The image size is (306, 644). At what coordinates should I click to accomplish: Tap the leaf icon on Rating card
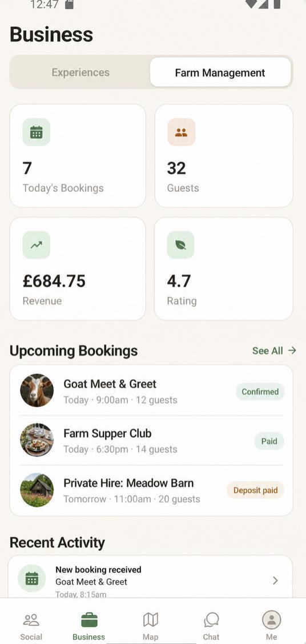(x=181, y=245)
